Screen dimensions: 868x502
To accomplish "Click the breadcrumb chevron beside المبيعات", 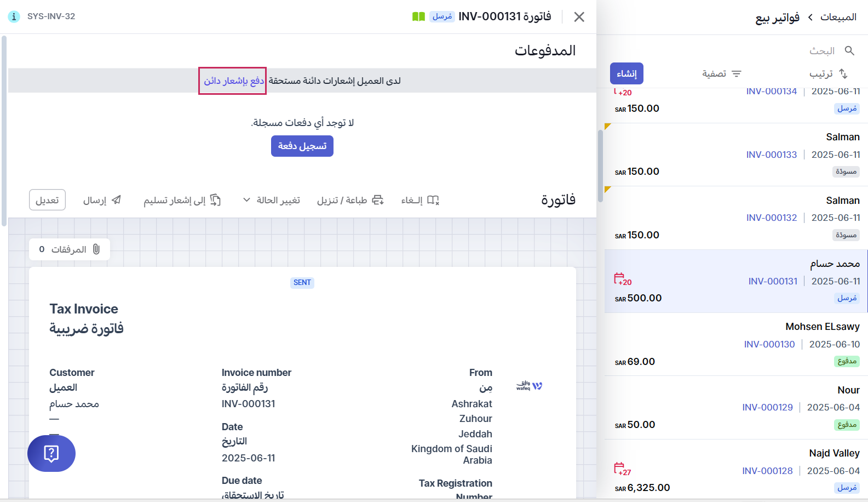I will pyautogui.click(x=810, y=17).
